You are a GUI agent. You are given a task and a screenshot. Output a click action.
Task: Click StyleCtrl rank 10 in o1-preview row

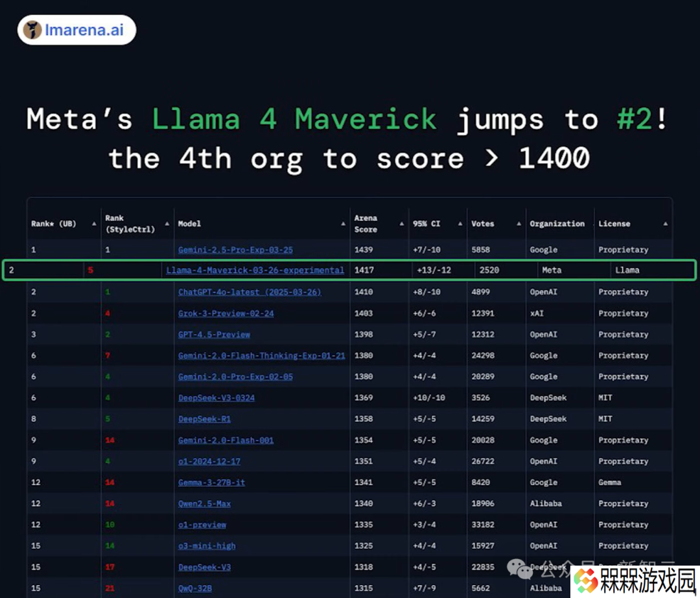pos(110,525)
